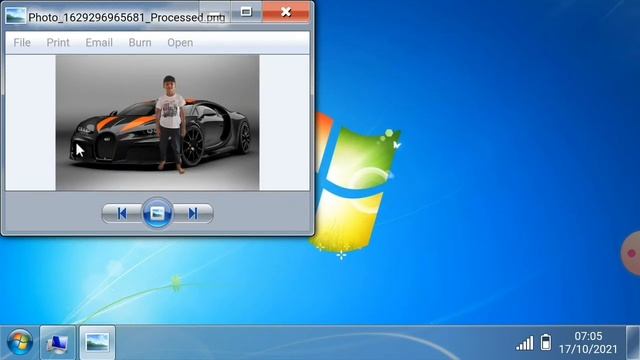Open the Print menu
The image size is (640, 360).
(58, 42)
